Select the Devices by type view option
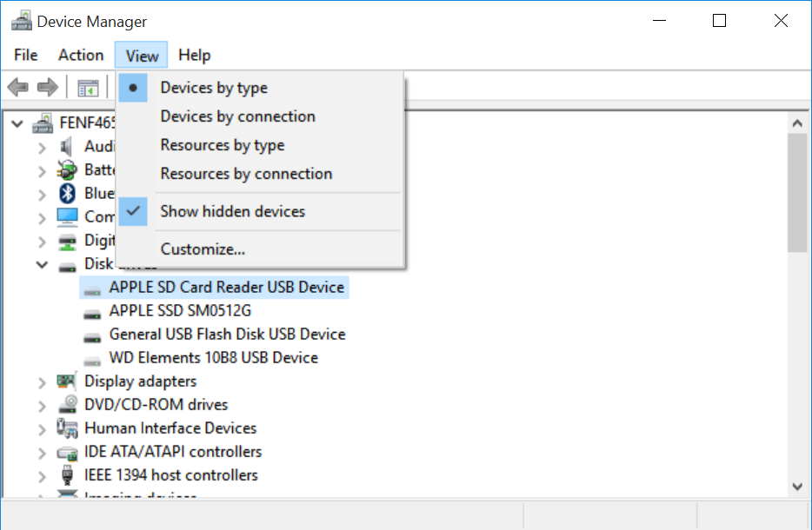The height and width of the screenshot is (530, 812). [214, 88]
